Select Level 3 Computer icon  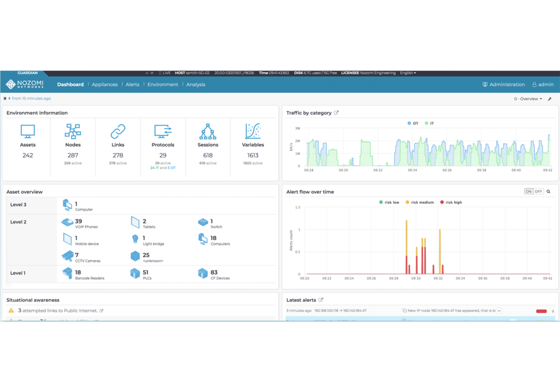pyautogui.click(x=68, y=205)
